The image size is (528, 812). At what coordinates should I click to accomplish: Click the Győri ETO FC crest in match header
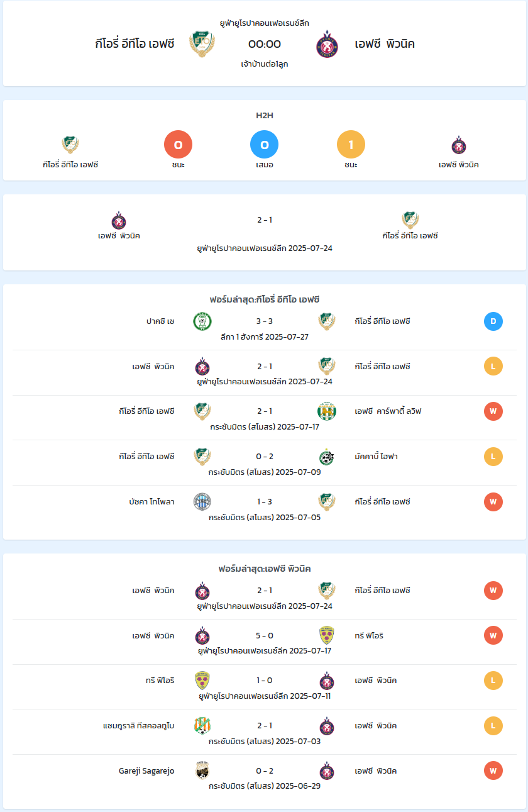coord(202,44)
